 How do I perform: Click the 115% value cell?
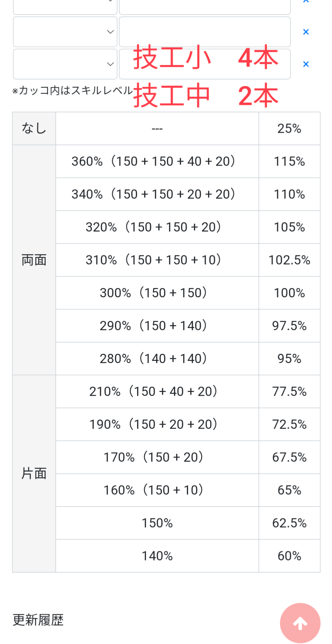[289, 161]
